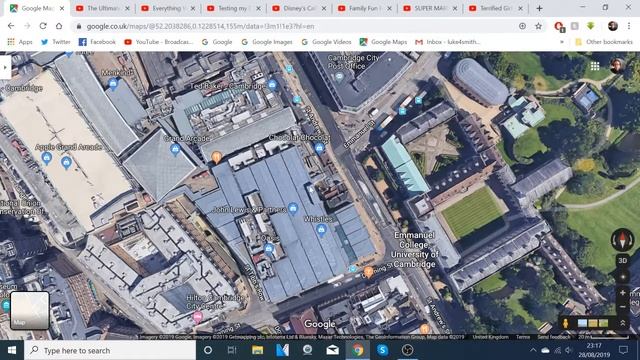Click the browser back arrow
Image resolution: width=640 pixels, height=360 pixels.
11,26
